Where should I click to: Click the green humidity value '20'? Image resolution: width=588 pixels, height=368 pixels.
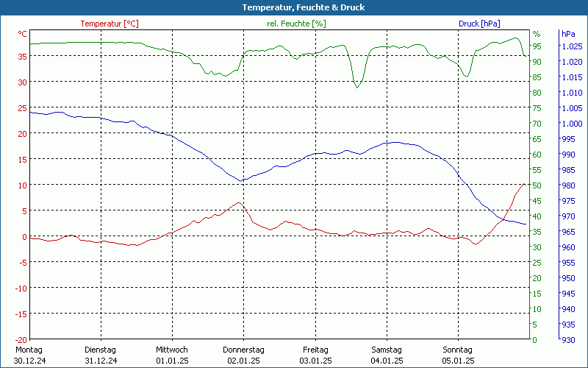[x=537, y=278]
